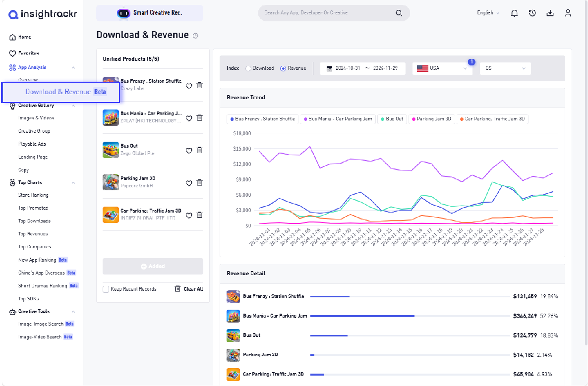
Task: Collapse the Creative Tools section chevron
Action: click(x=73, y=312)
